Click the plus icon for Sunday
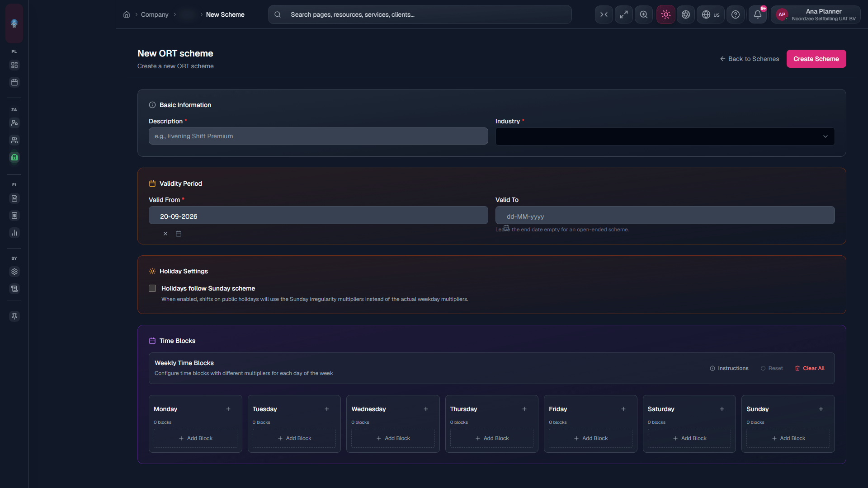This screenshot has height=488, width=868. point(821,409)
